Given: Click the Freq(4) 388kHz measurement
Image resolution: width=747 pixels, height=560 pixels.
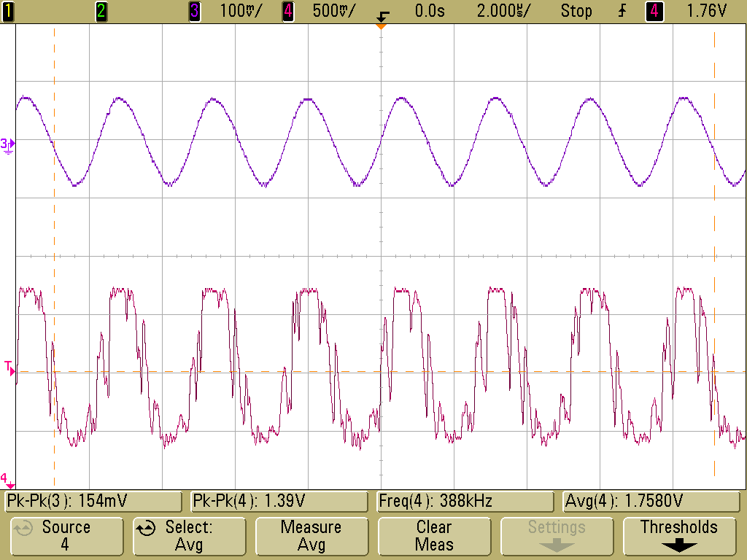Looking at the screenshot, I should pyautogui.click(x=465, y=501).
